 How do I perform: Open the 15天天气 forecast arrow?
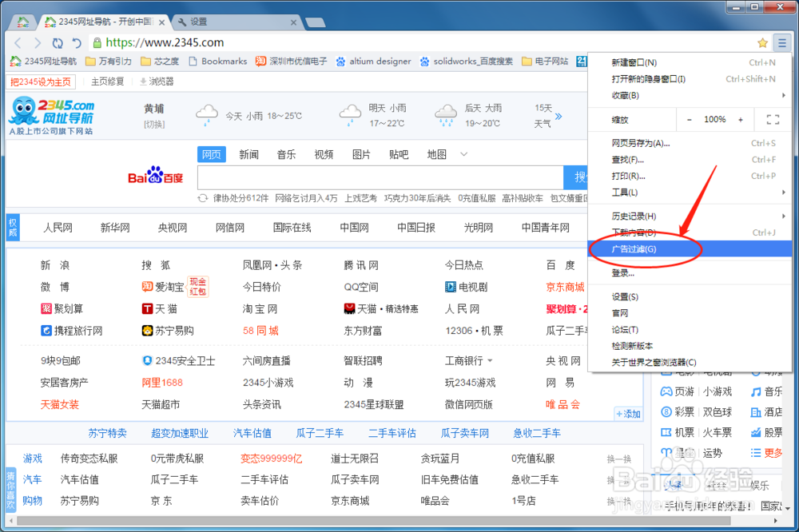click(x=559, y=116)
